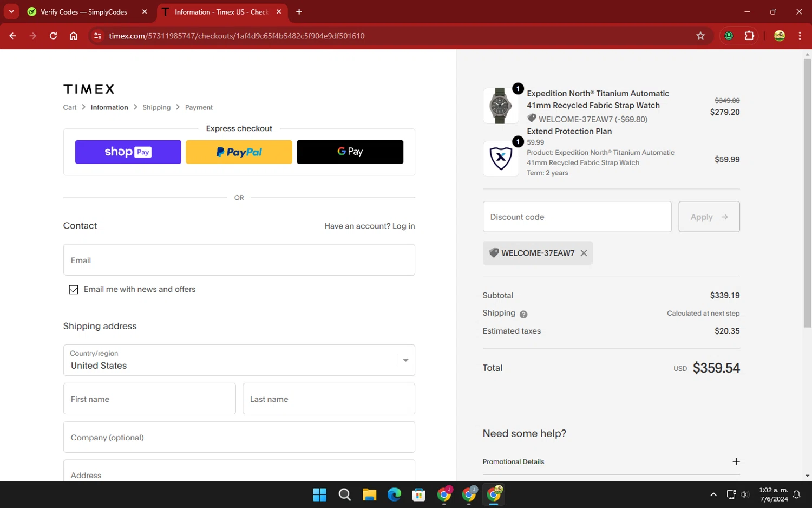Open the Windows Start menu
The height and width of the screenshot is (508, 812).
(320, 494)
